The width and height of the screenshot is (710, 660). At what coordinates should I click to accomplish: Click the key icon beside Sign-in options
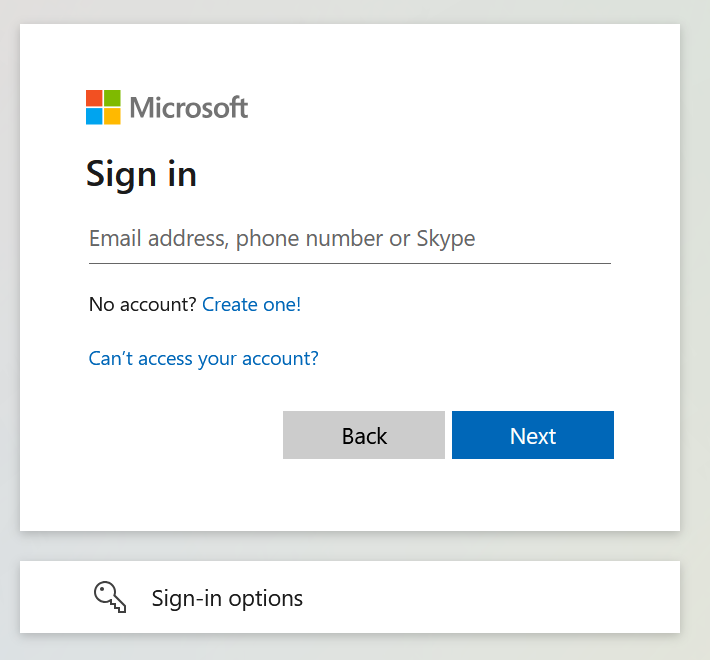coord(110,597)
